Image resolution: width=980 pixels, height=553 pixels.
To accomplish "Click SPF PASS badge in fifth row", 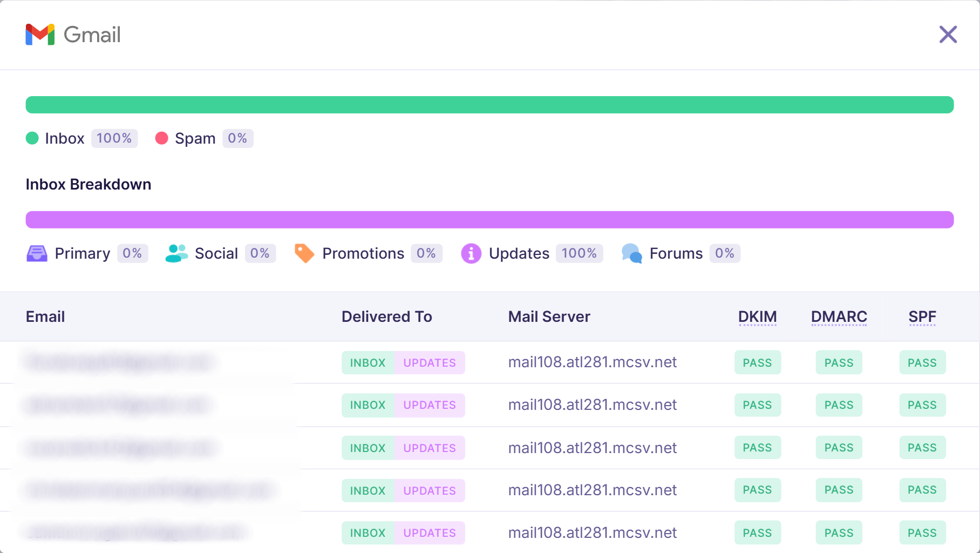I will (922, 533).
